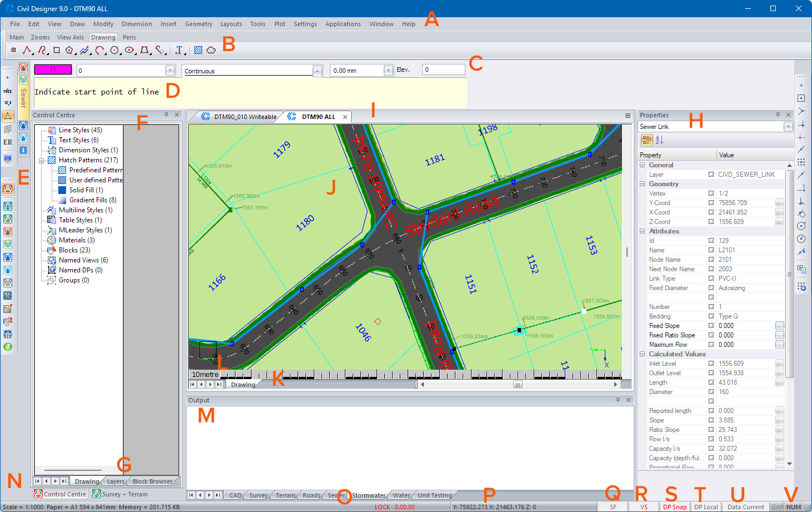Click the magenta pen colour swatch 11
The width and height of the screenshot is (812, 512).
pyautogui.click(x=53, y=69)
